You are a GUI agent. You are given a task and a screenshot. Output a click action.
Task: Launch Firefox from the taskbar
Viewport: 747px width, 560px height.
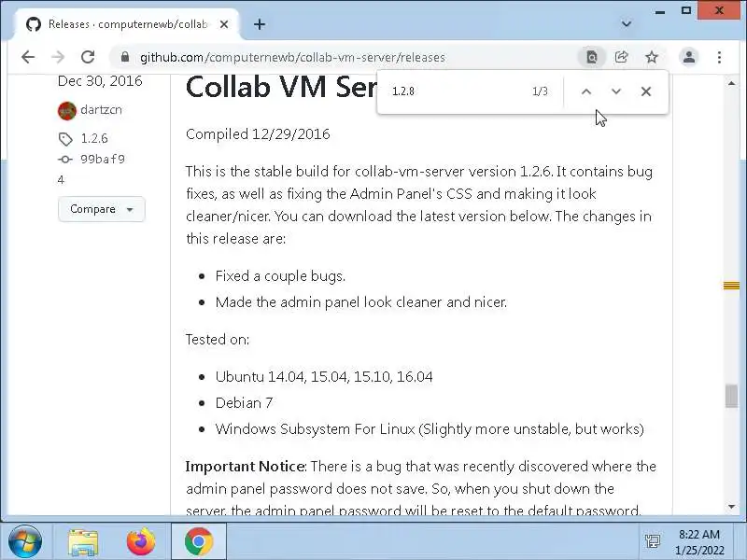(141, 541)
